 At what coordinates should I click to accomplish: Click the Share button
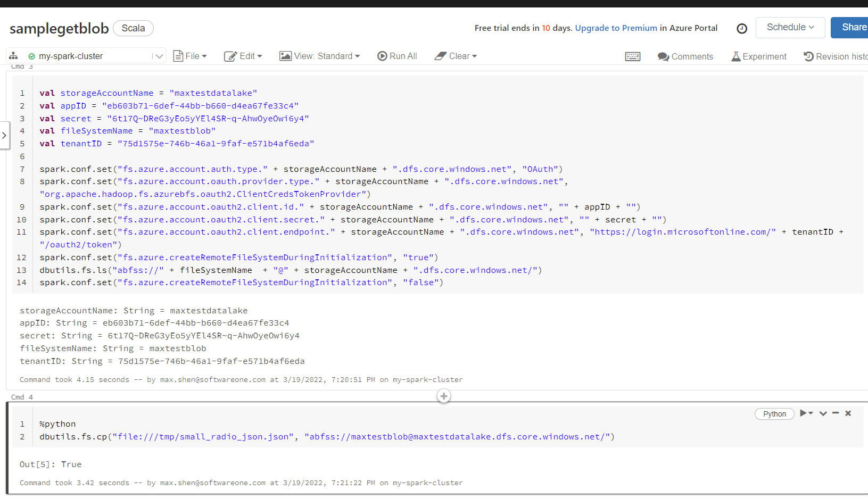tap(854, 27)
